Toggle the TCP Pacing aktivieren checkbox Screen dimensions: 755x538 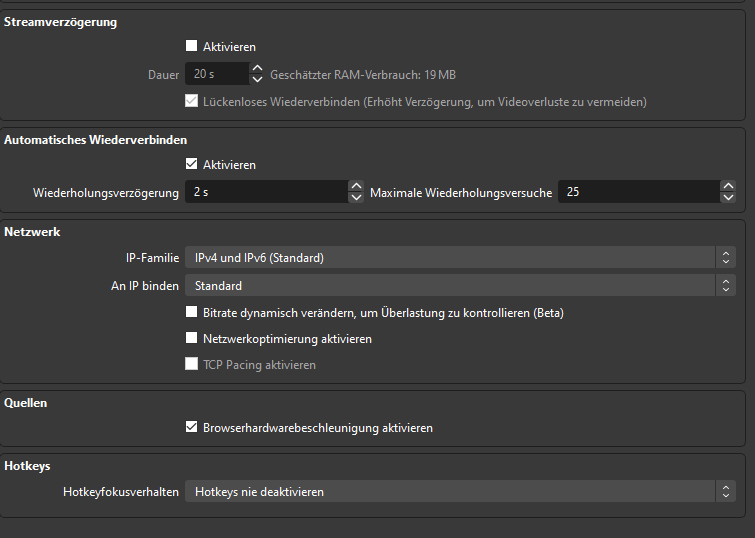click(x=192, y=365)
